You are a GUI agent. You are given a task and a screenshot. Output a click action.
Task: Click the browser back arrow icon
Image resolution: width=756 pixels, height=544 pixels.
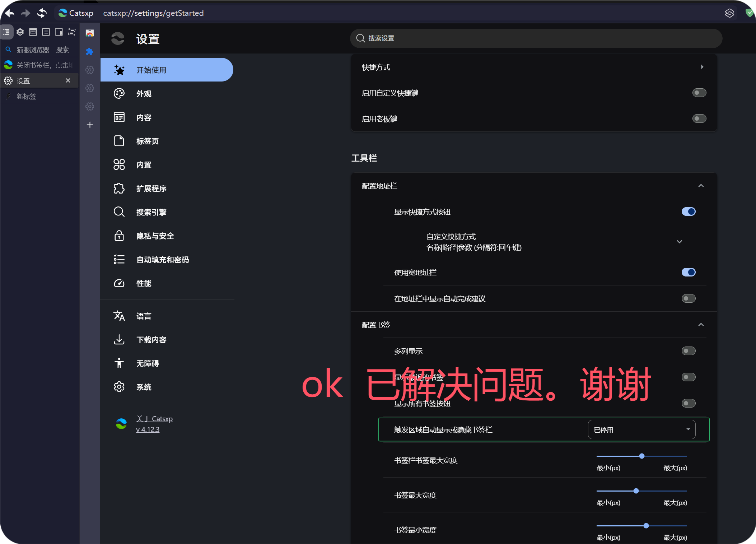(x=10, y=13)
